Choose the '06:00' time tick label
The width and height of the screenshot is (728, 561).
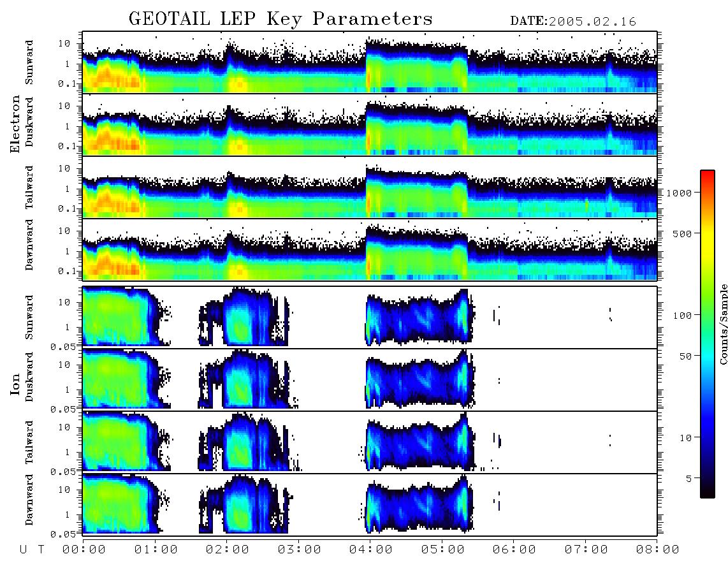click(514, 550)
